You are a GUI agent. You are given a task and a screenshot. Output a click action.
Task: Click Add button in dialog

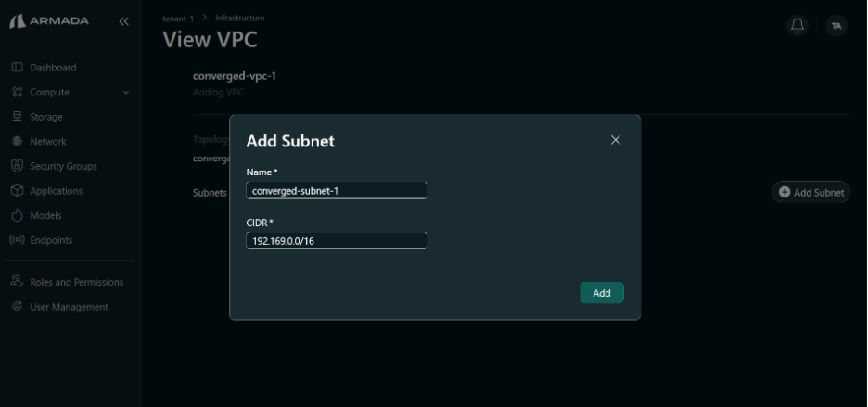click(602, 293)
